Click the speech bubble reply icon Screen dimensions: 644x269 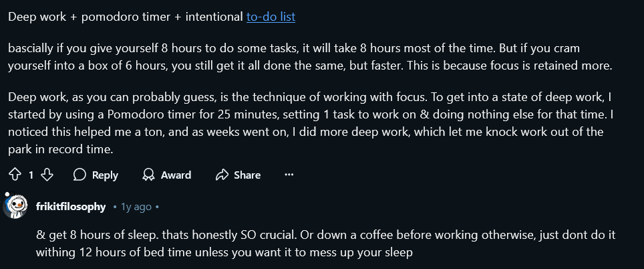pyautogui.click(x=79, y=175)
